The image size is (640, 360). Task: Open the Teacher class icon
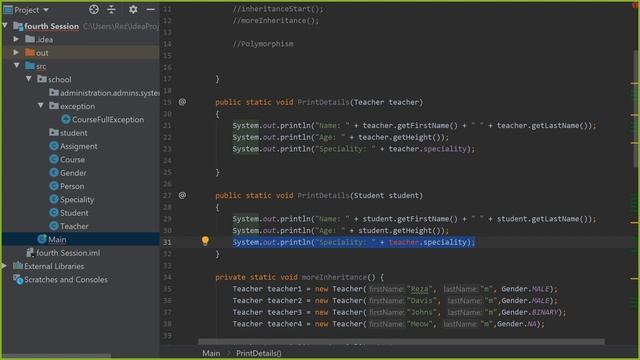pos(54,226)
